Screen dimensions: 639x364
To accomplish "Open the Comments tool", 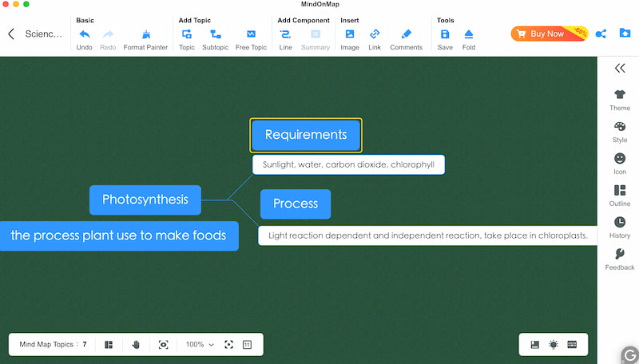I will coord(406,34).
